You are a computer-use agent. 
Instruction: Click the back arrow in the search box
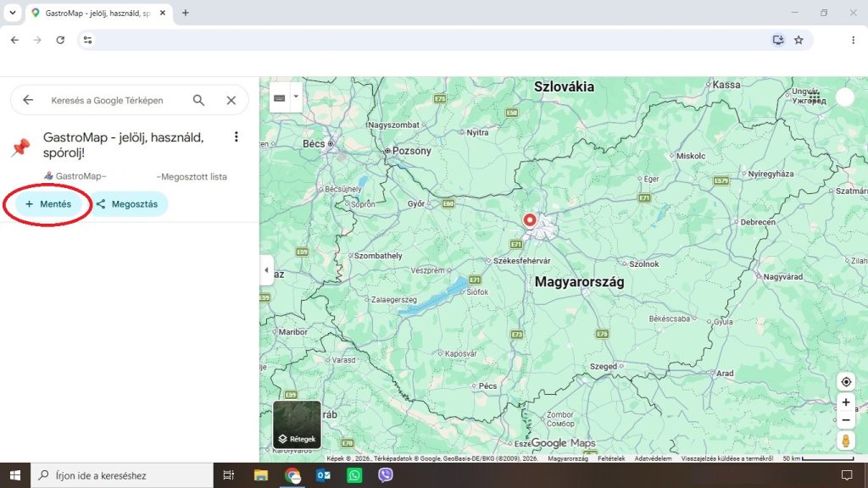tap(28, 100)
